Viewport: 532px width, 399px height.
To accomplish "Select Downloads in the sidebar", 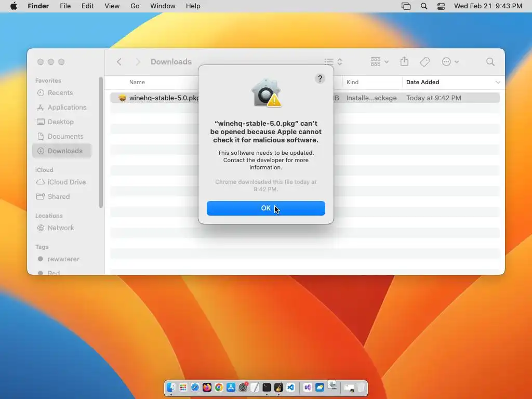I will [62, 151].
